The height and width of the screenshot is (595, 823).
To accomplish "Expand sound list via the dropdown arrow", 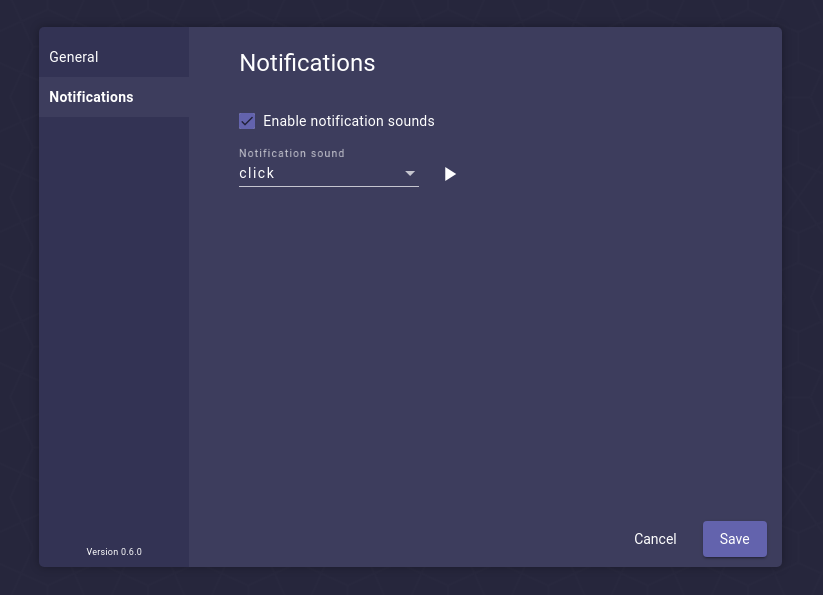I will pos(410,173).
